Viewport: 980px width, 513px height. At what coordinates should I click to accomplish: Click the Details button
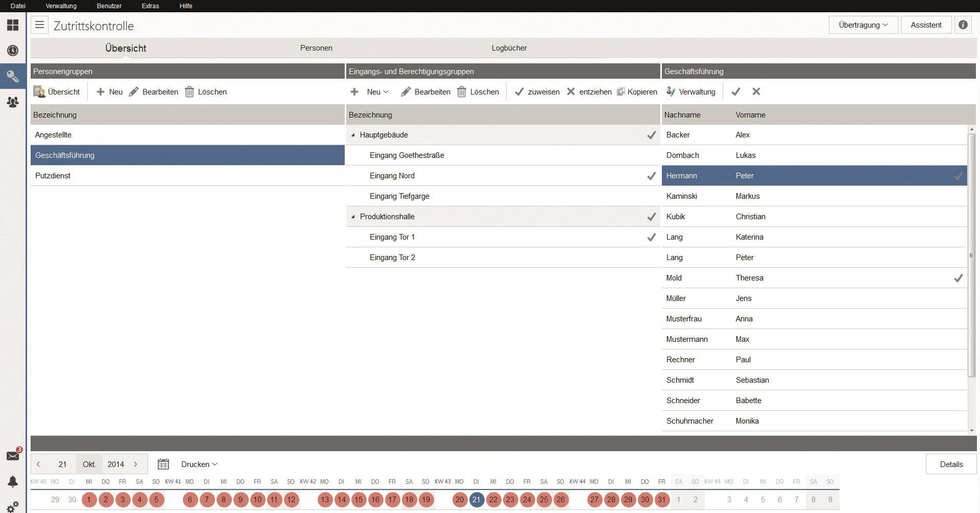click(x=950, y=464)
